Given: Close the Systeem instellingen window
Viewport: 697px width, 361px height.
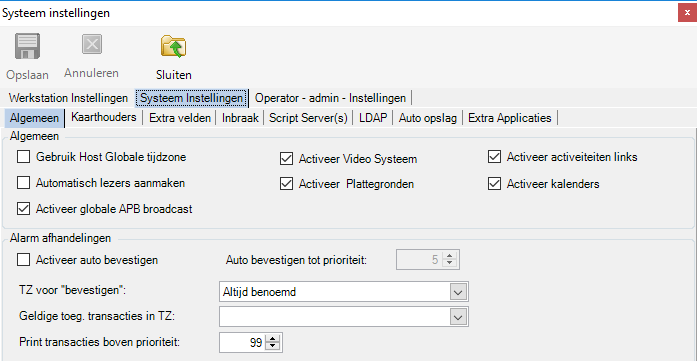Looking at the screenshot, I should point(687,13).
